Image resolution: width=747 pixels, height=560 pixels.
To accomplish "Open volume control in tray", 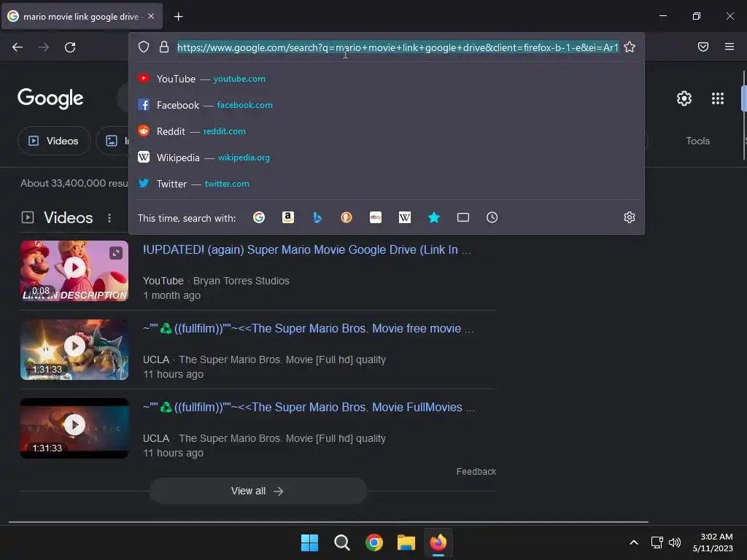I will [675, 542].
